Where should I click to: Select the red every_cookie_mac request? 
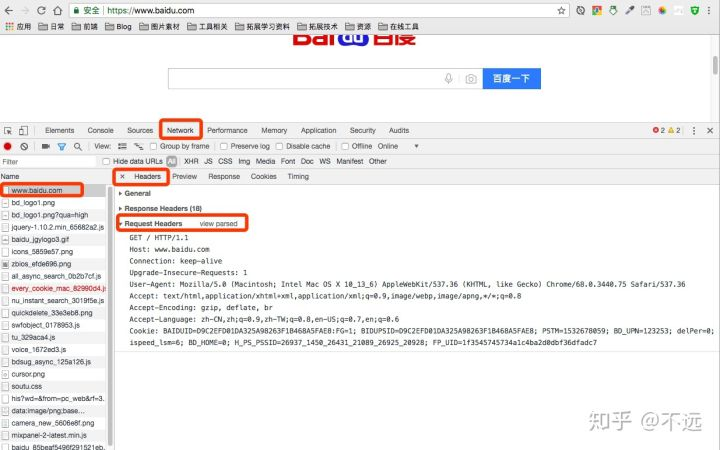click(53, 288)
